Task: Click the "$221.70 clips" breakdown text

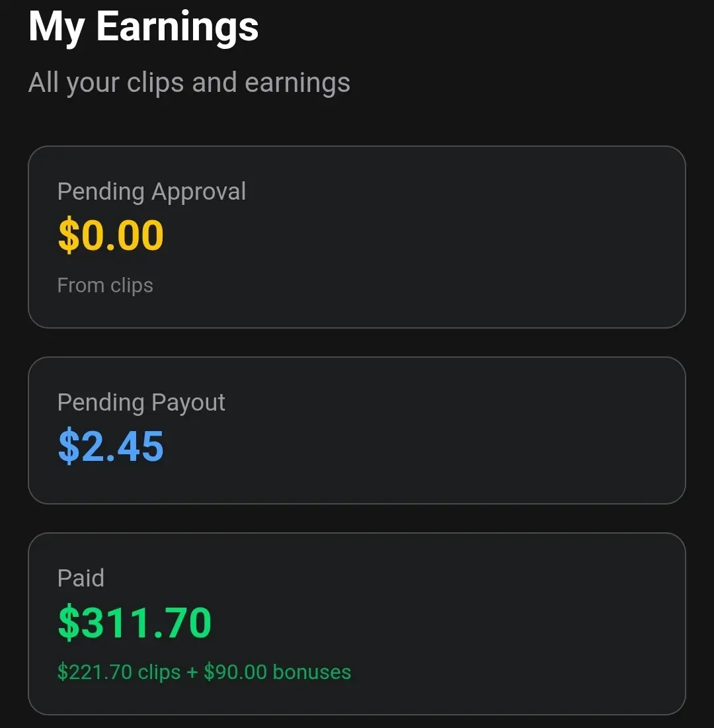Action: point(119,672)
